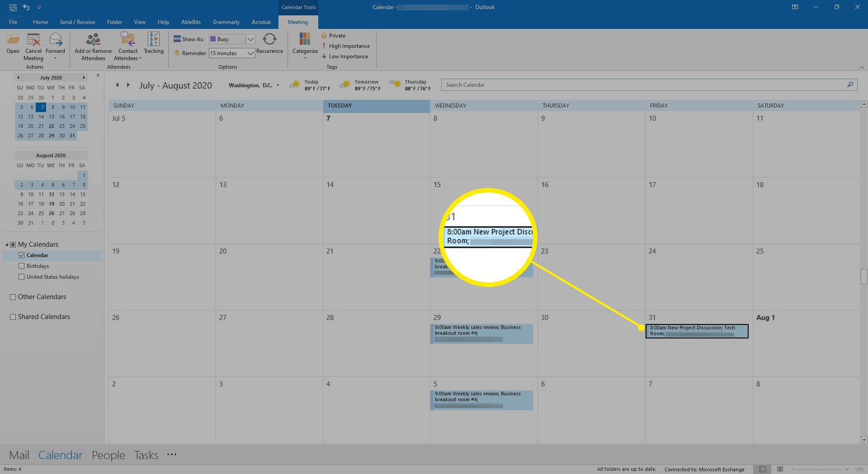Click Tomorrow weather forecast
This screenshot has height=474, width=868.
[360, 85]
